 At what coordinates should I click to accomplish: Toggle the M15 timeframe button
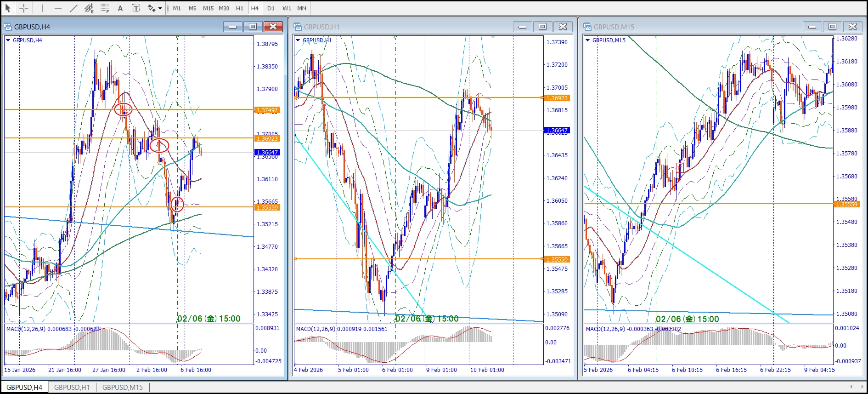208,8
